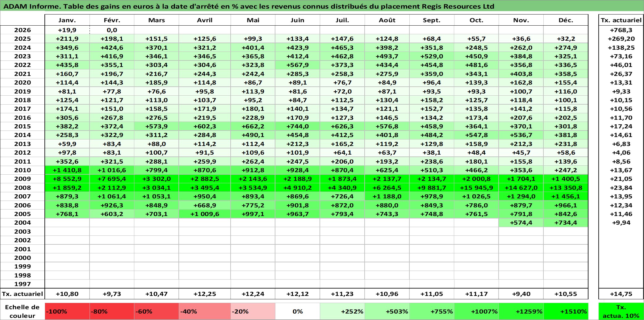Click the November 2004 cell +574,4
The image size is (644, 320).
[521, 222]
